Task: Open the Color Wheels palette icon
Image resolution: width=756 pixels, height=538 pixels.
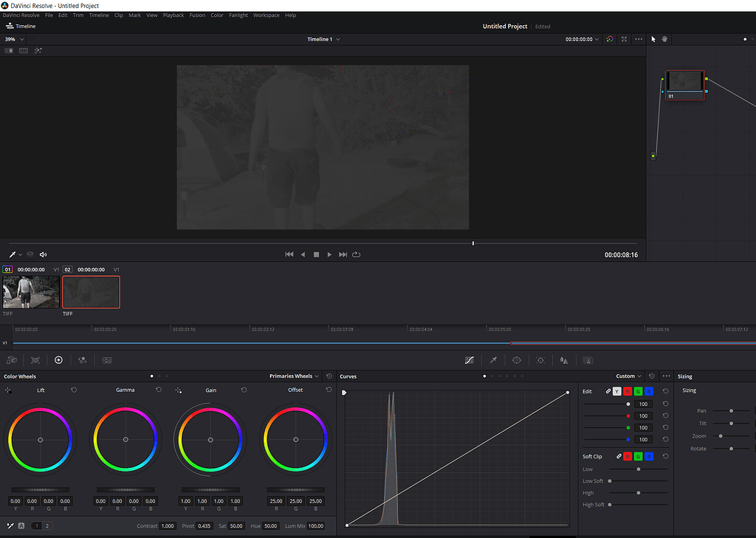Action: point(58,359)
